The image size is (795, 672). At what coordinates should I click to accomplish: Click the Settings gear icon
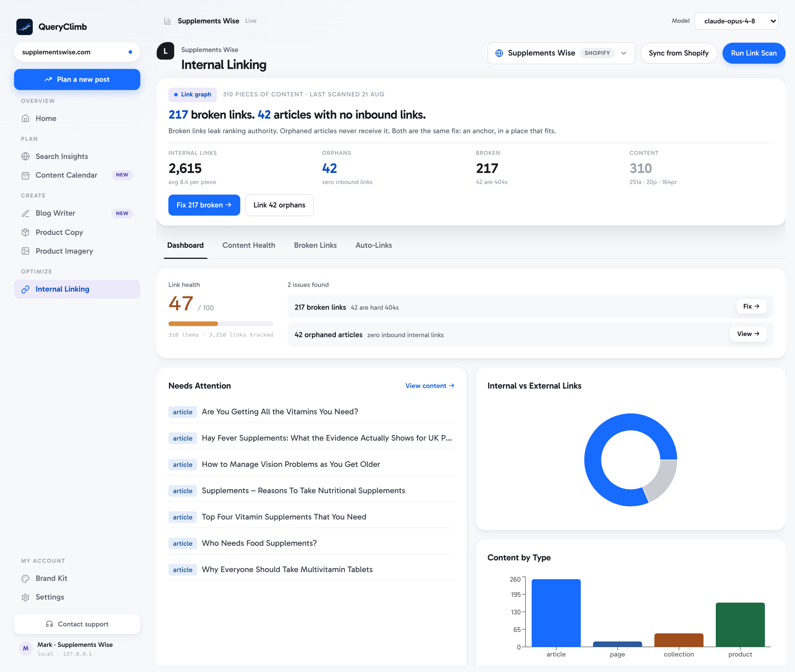(25, 597)
